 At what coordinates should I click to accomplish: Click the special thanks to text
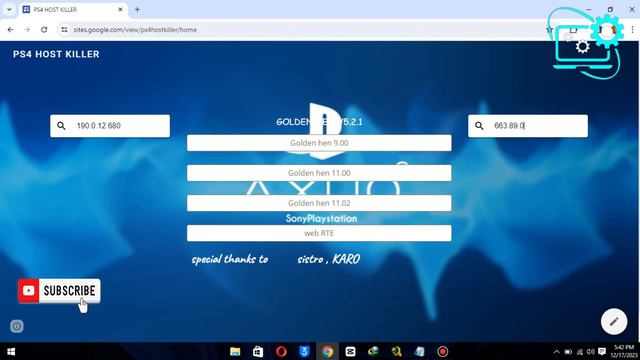coord(230,259)
